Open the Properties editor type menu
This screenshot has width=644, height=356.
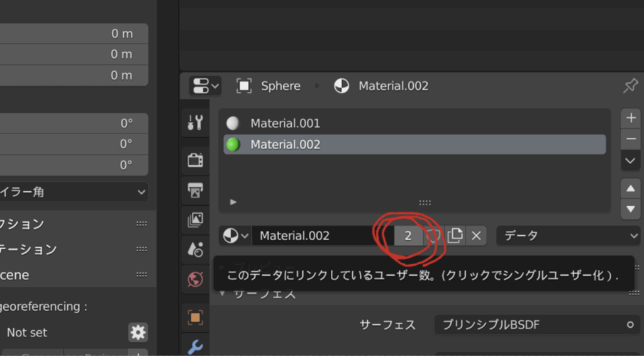(x=206, y=86)
